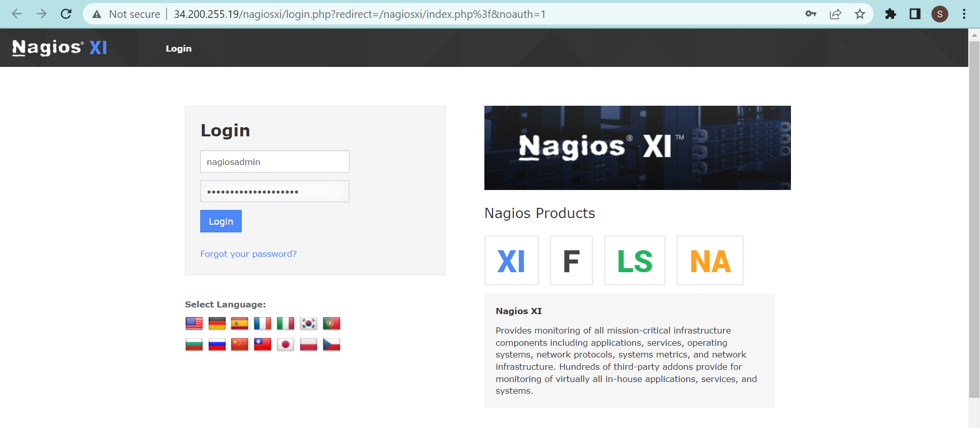This screenshot has width=980, height=428.
Task: Focus the password field
Action: pyautogui.click(x=275, y=192)
